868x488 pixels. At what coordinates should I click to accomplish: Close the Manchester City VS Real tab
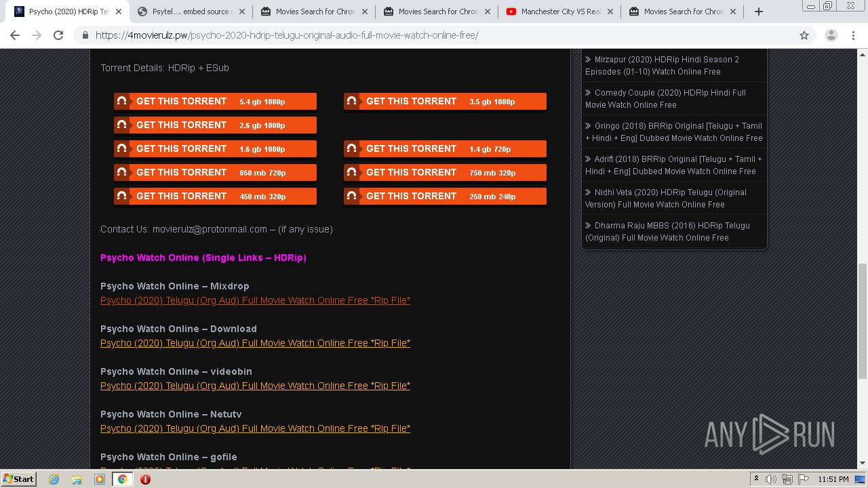pyautogui.click(x=610, y=12)
